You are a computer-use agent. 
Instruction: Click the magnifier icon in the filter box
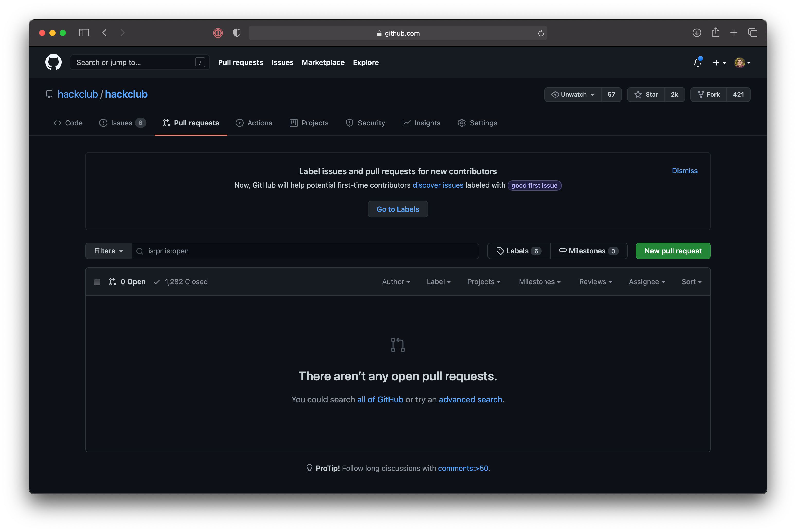pos(140,251)
